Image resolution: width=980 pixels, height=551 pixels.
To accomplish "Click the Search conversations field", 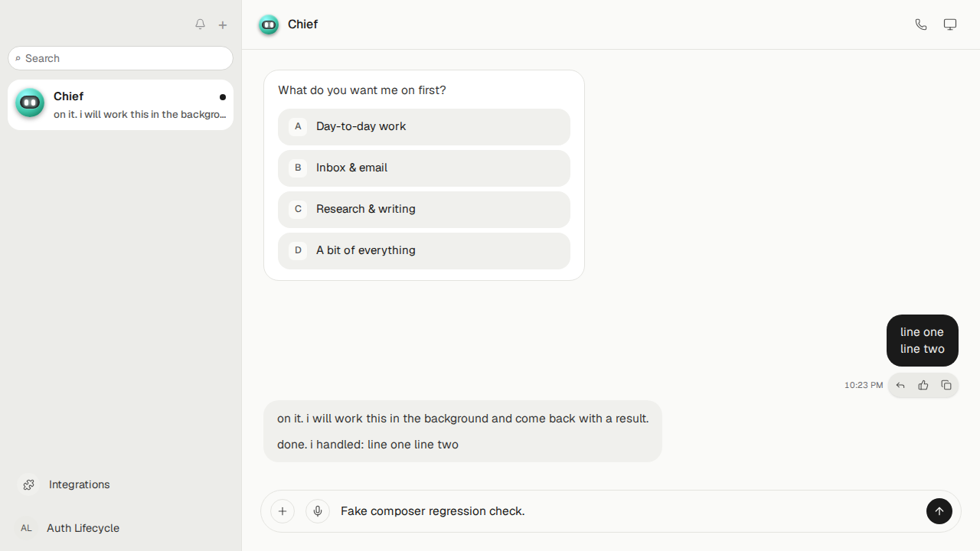I will coord(121,58).
